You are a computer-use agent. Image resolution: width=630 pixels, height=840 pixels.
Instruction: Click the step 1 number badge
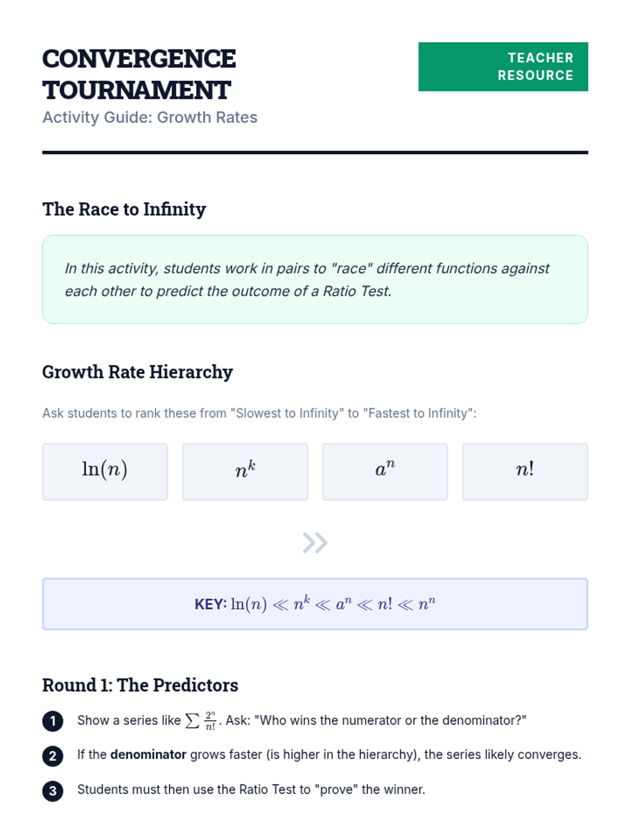click(52, 721)
